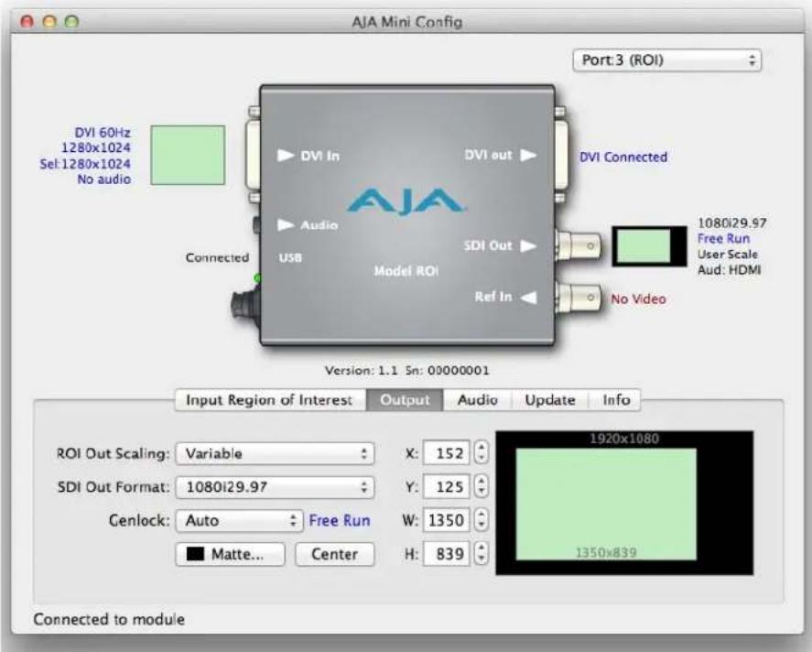The height and width of the screenshot is (652, 812).
Task: Click the Ref In arrow icon
Action: click(x=528, y=298)
